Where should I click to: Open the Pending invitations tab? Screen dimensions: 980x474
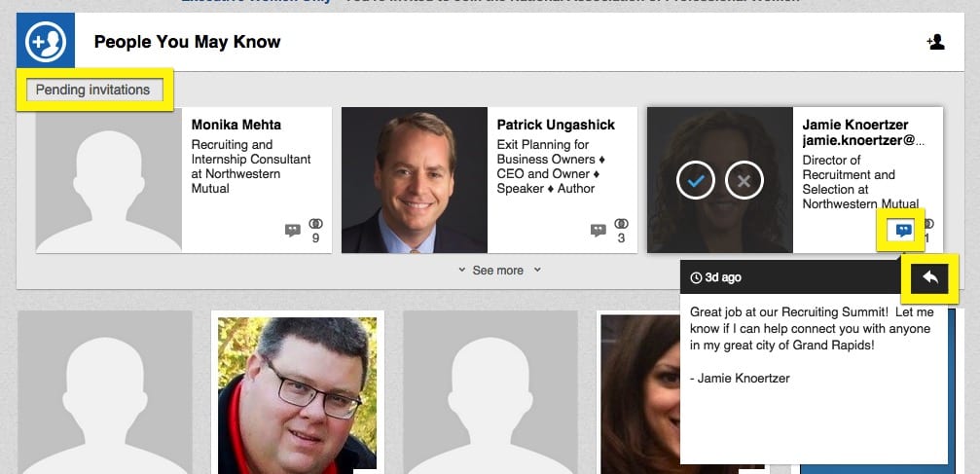[x=93, y=91]
